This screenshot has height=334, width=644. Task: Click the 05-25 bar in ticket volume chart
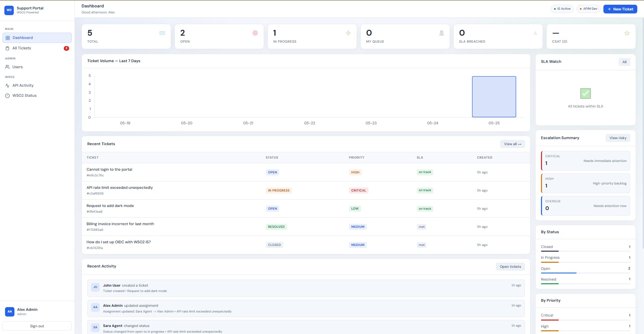click(494, 97)
